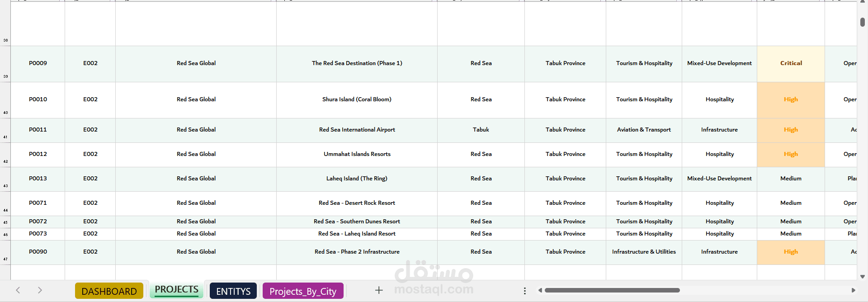Select High priority cell for P0090
The image size is (868, 302).
[x=791, y=252]
